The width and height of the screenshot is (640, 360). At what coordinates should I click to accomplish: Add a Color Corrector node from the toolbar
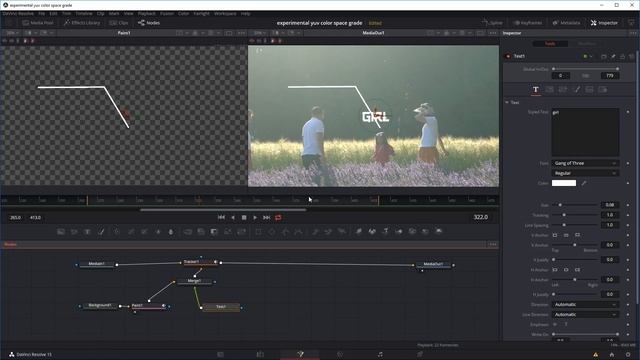tap(117, 231)
